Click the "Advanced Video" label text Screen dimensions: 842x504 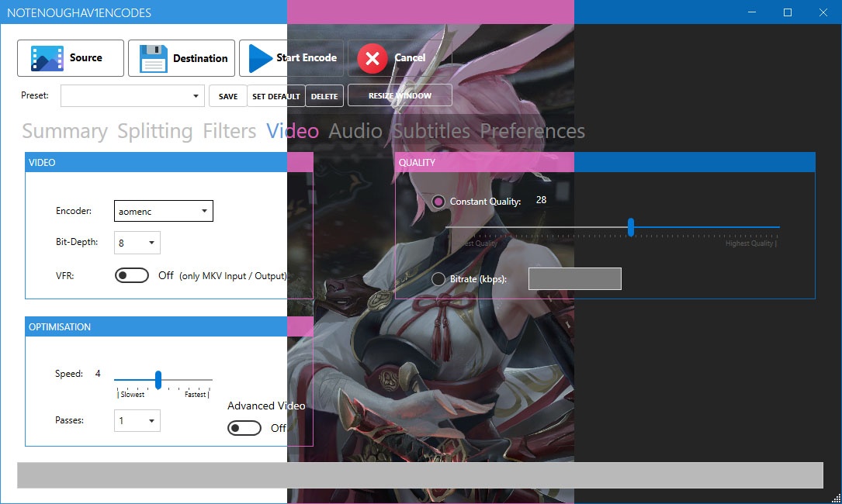click(x=266, y=406)
